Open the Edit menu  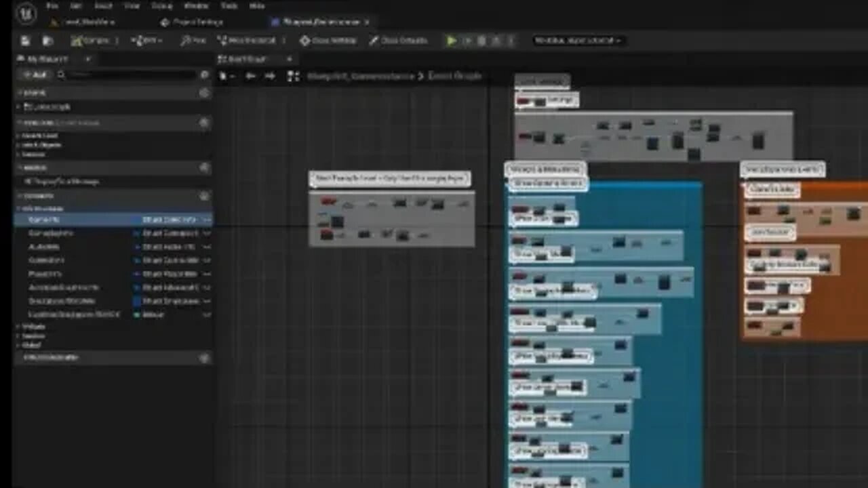[75, 5]
